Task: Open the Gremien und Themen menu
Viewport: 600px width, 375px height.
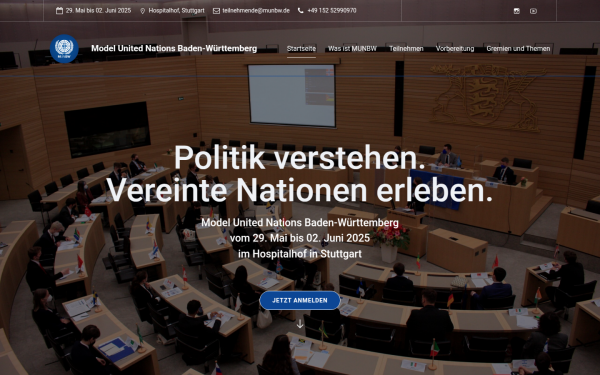Action: (x=518, y=49)
